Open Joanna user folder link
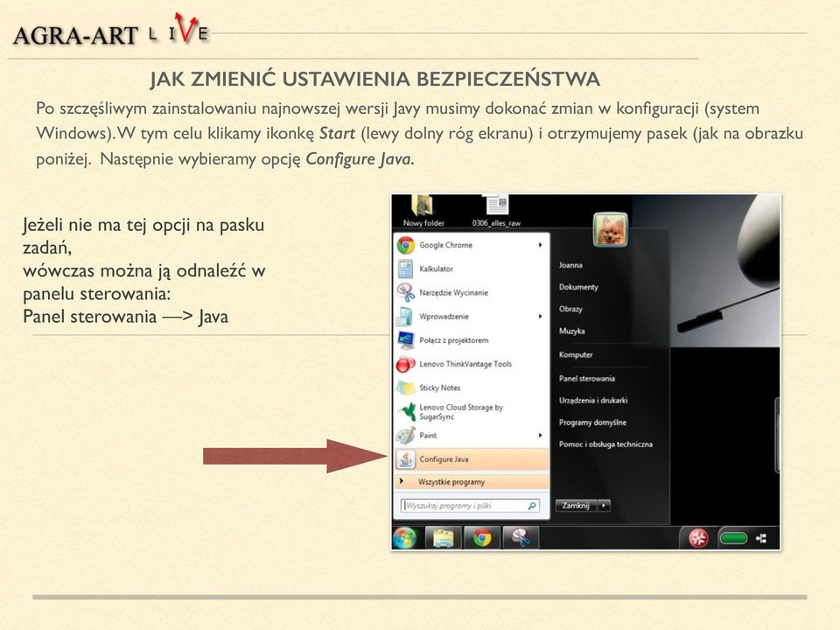 [570, 265]
